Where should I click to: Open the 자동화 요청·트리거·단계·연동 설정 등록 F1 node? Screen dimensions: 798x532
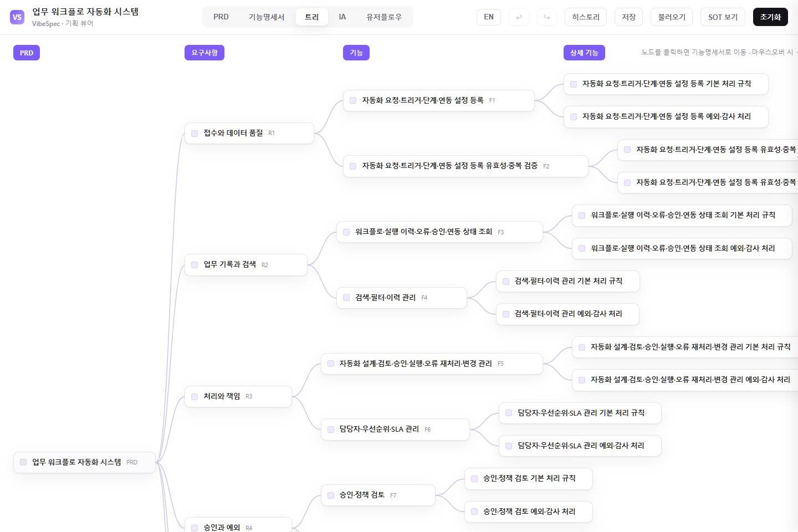coord(439,100)
